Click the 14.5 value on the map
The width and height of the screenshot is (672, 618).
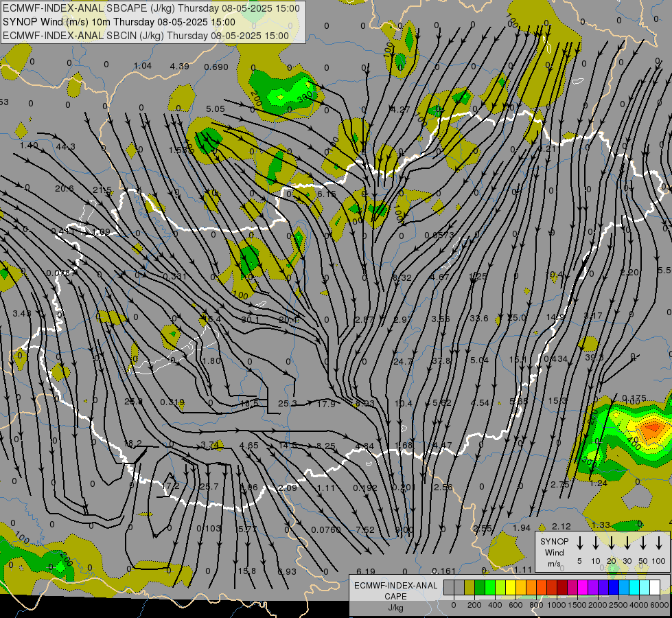(x=288, y=445)
